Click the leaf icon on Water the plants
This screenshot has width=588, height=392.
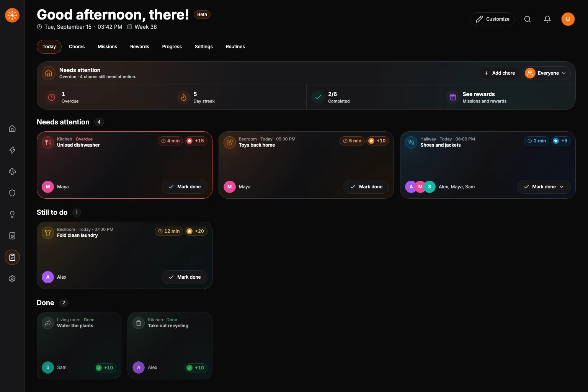click(x=48, y=323)
